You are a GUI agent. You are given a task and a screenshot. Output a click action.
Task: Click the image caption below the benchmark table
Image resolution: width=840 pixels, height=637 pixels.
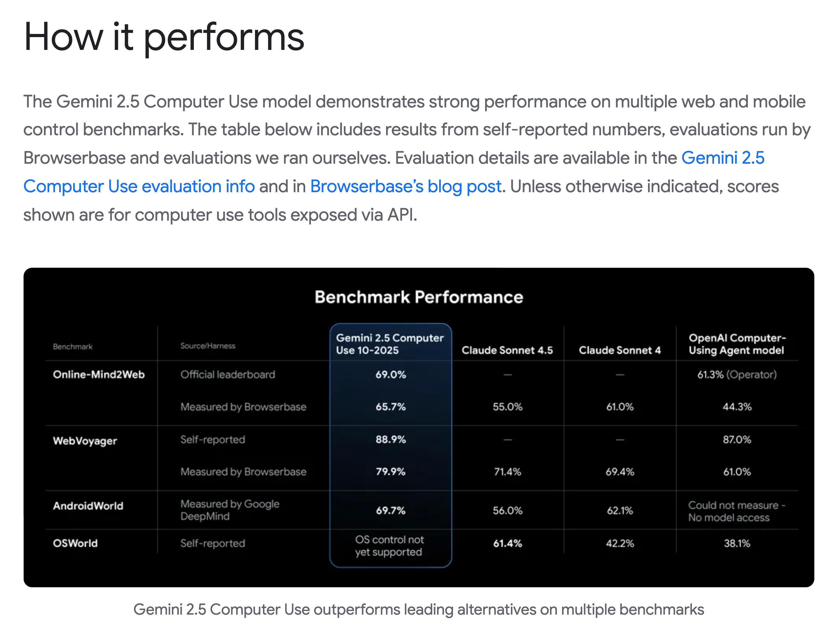tap(418, 609)
